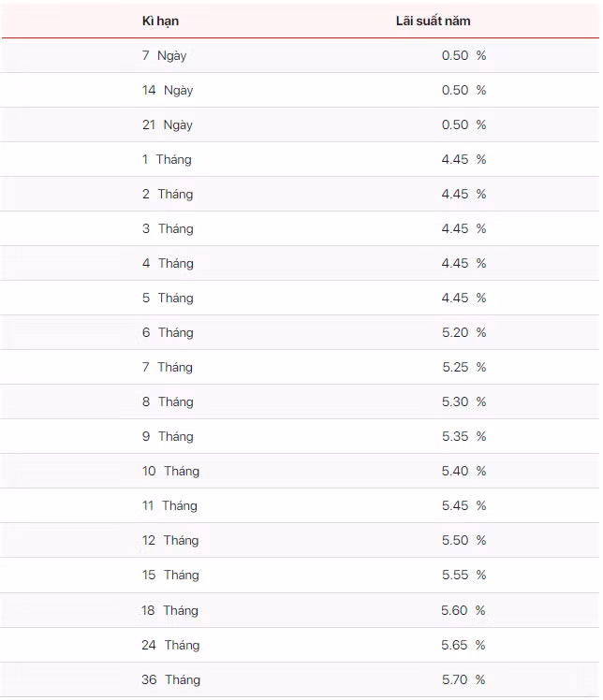Click the 12 Tháng term label
The width and height of the screenshot is (603, 700).
(170, 540)
